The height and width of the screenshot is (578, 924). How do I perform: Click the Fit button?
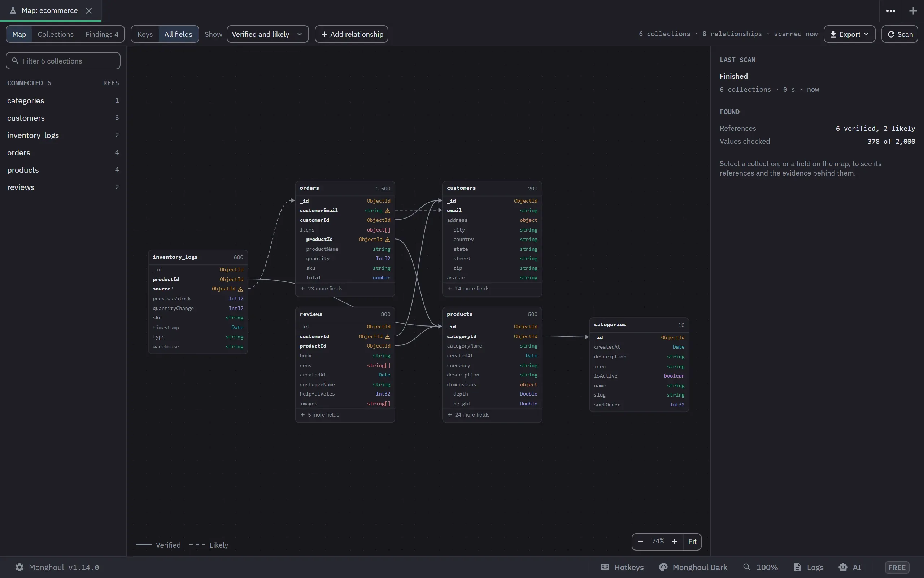(x=692, y=542)
